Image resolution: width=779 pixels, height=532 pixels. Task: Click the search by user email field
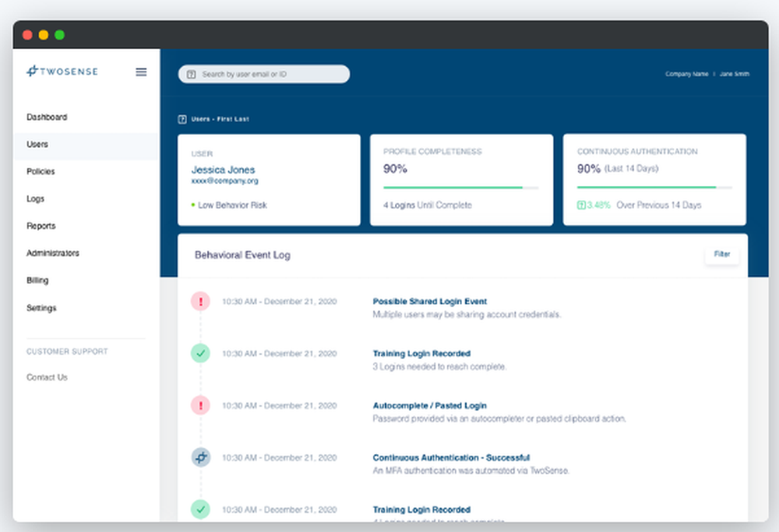click(263, 74)
